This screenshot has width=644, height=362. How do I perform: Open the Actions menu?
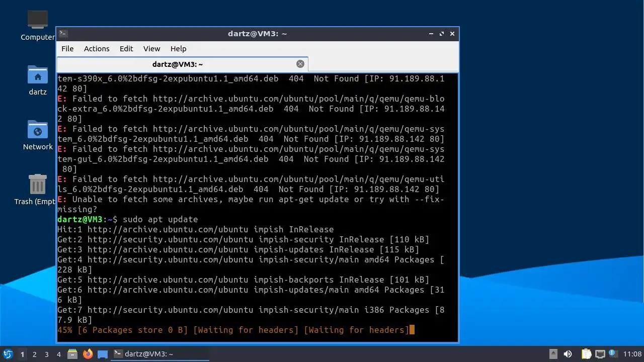pos(97,49)
